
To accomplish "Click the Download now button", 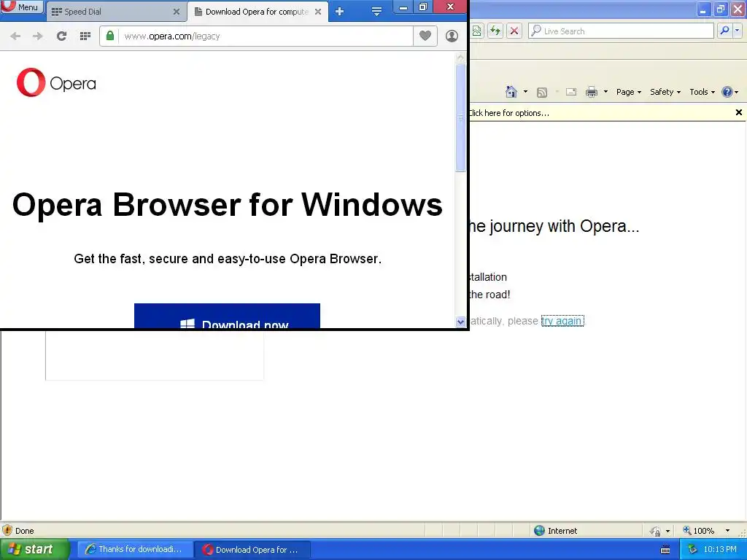I will (228, 316).
